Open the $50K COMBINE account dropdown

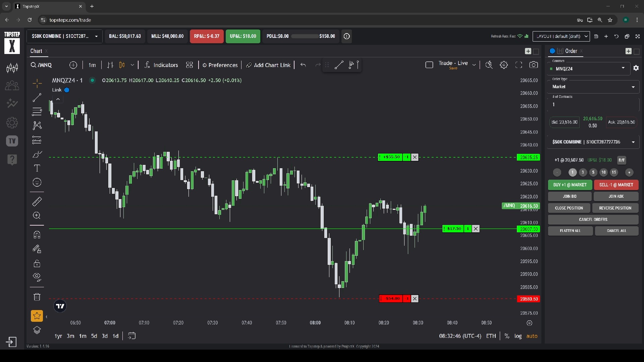point(65,36)
